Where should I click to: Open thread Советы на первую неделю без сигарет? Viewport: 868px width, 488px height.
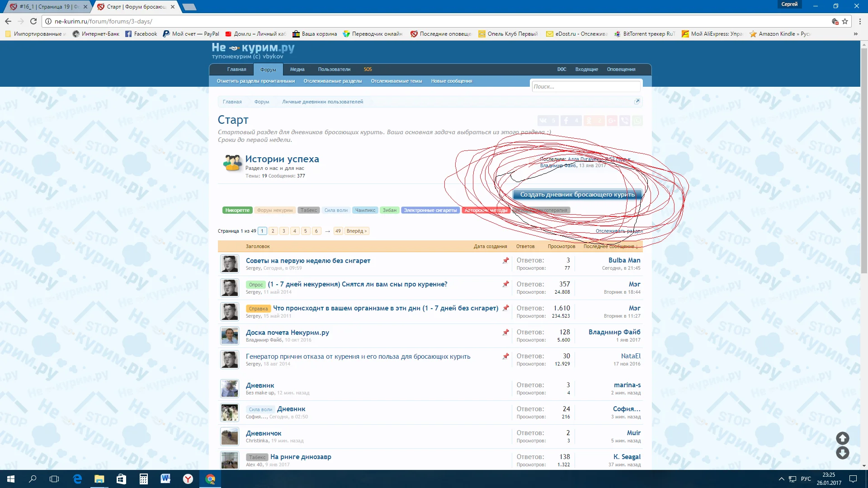click(308, 261)
